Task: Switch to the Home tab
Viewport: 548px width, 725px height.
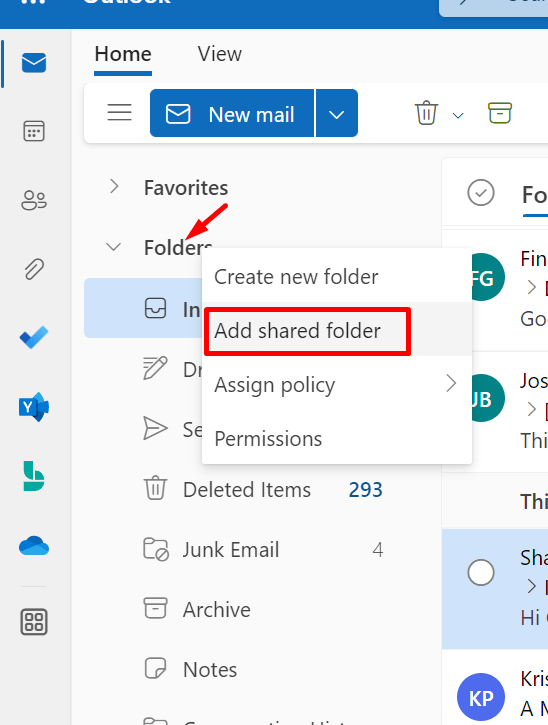Action: 123,55
